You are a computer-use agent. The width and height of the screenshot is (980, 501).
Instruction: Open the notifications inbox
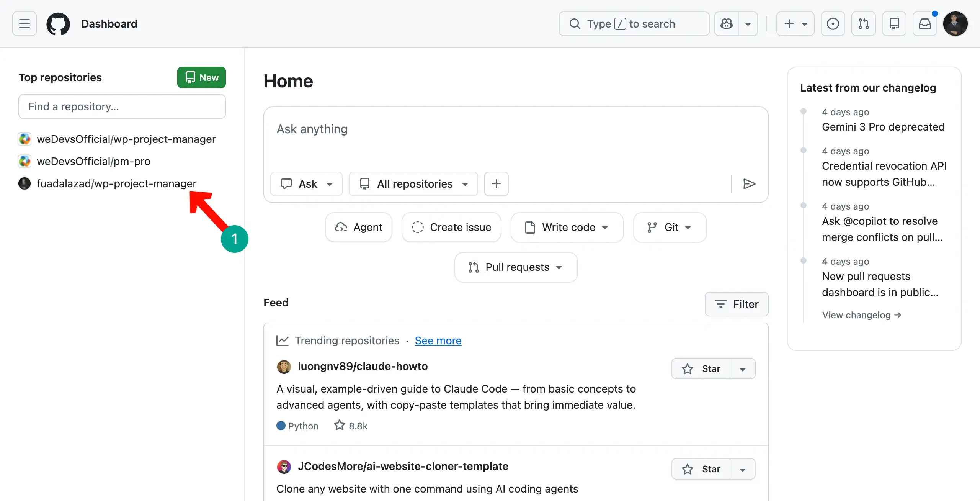(925, 24)
